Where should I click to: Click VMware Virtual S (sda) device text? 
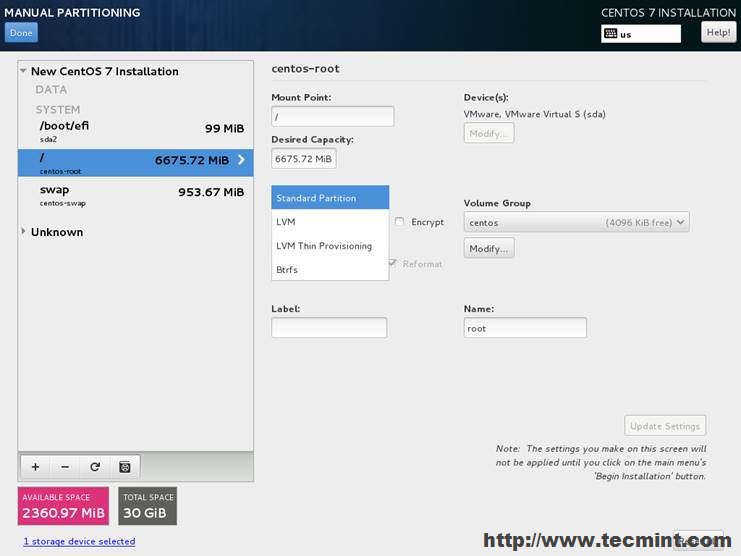(534, 114)
